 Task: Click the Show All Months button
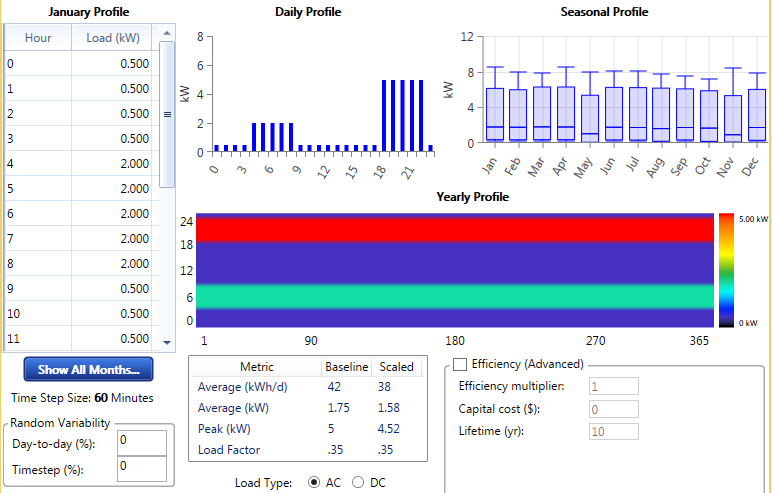tap(88, 369)
